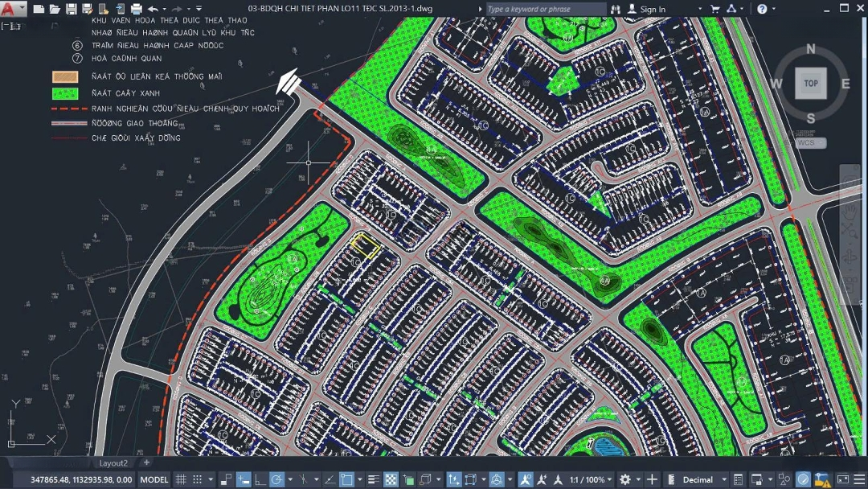Screen dimensions: 868x489
Task: Expand the Customize Quick Access Toolbar dropdown
Action: (199, 9)
